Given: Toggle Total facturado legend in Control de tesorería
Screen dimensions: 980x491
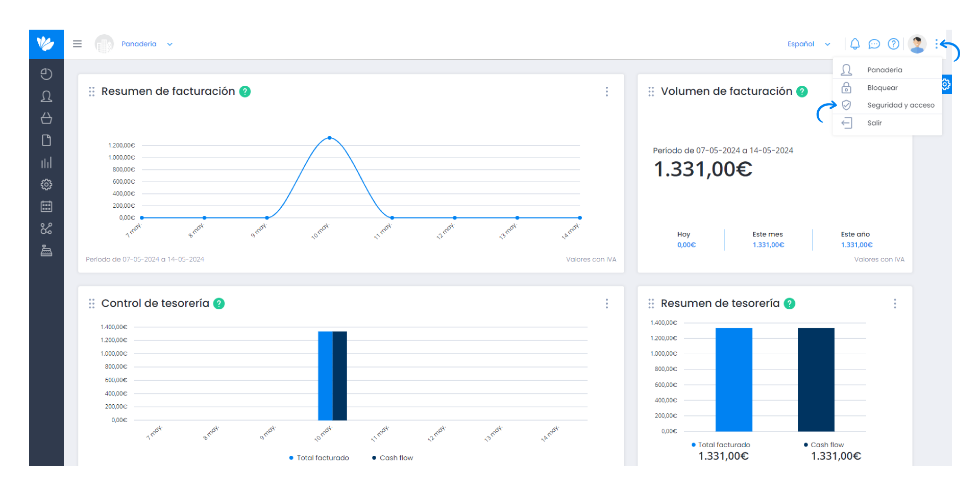Looking at the screenshot, I should click(x=319, y=458).
